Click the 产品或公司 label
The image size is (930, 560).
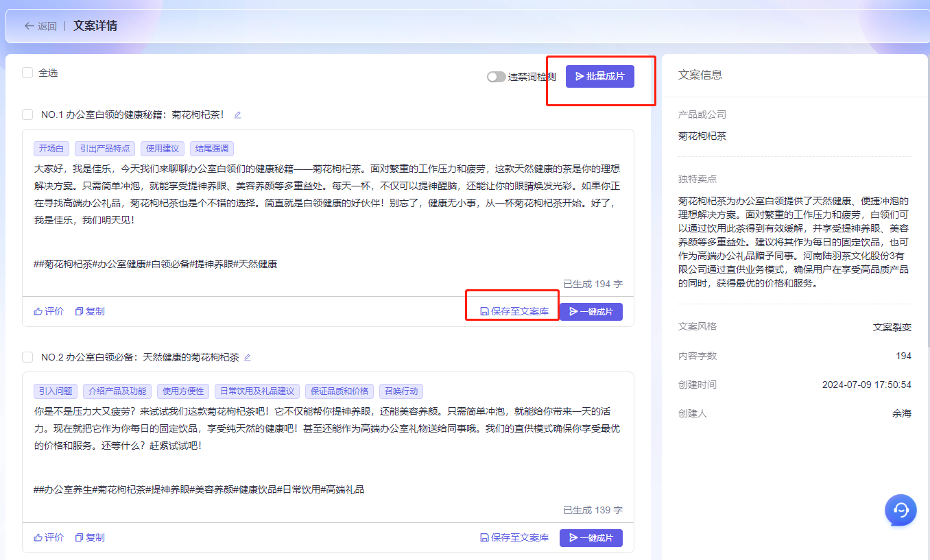tap(702, 114)
